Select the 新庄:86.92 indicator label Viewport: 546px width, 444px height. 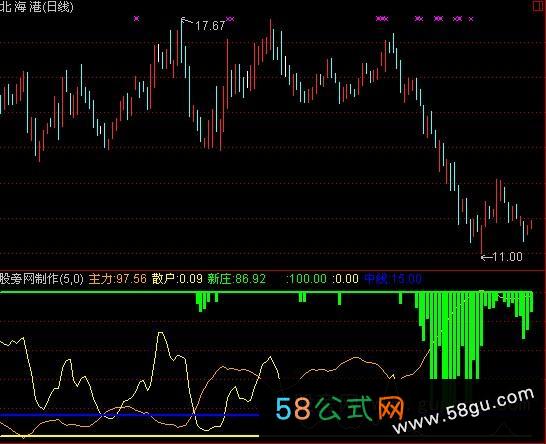click(237, 279)
